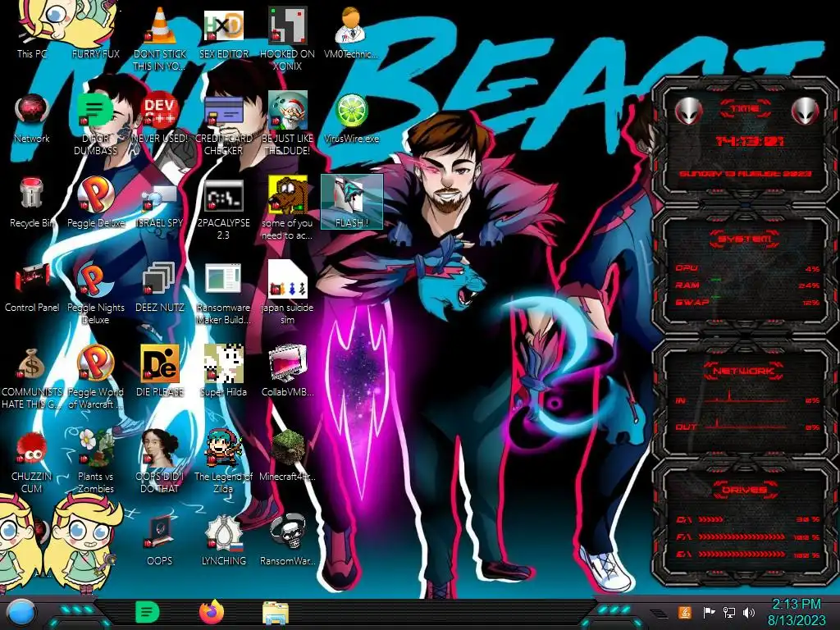The image size is (840, 630).
Task: Launch Super Hilda
Action: coord(223,371)
